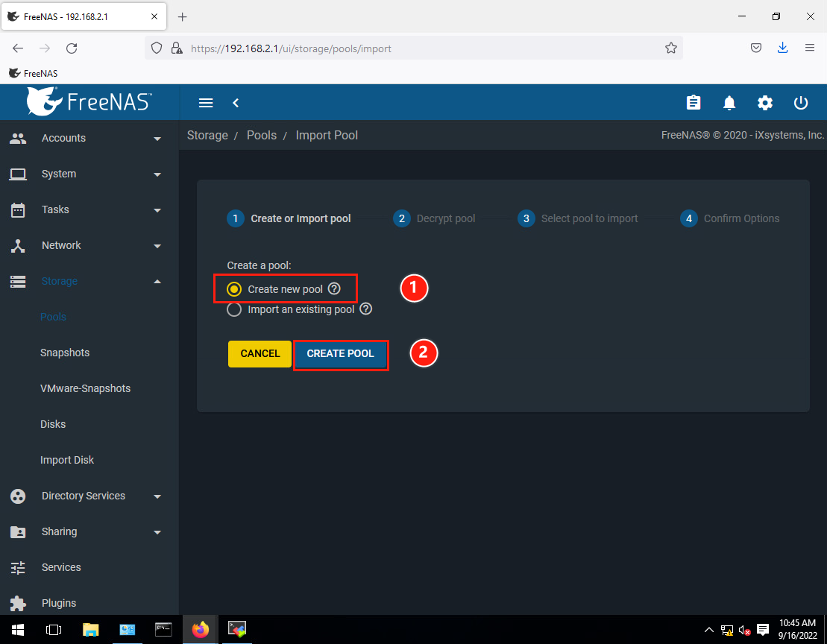Click the FreeNAS logo
The height and width of the screenshot is (644, 827).
click(89, 101)
